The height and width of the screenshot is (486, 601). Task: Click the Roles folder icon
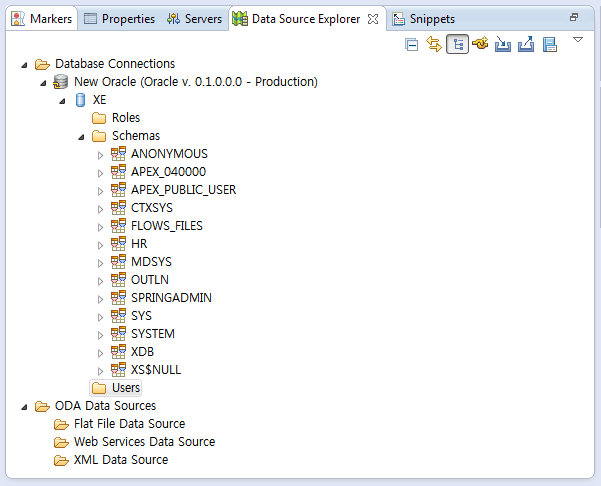click(99, 118)
